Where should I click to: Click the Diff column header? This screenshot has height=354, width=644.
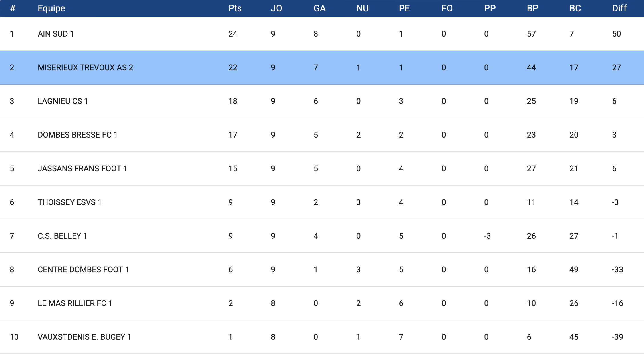pyautogui.click(x=619, y=8)
